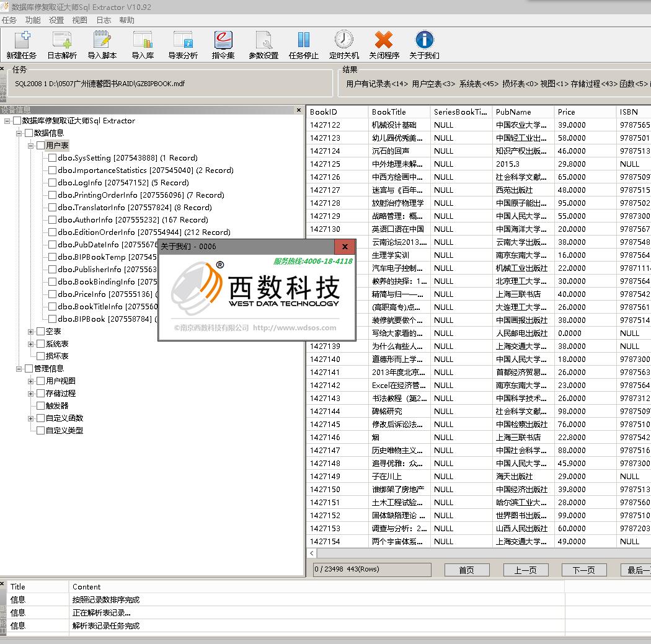Open 参数设置 parameter settings icon
651x644 pixels.
[263, 40]
